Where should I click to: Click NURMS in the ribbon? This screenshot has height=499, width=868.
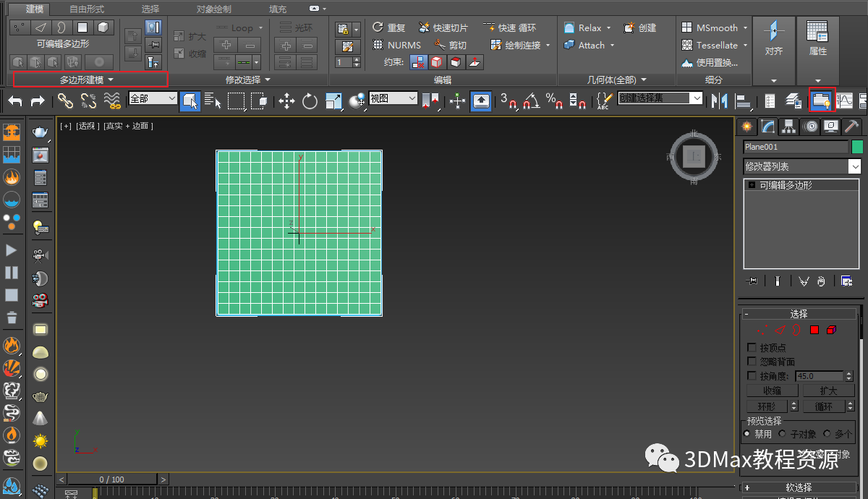click(x=396, y=45)
